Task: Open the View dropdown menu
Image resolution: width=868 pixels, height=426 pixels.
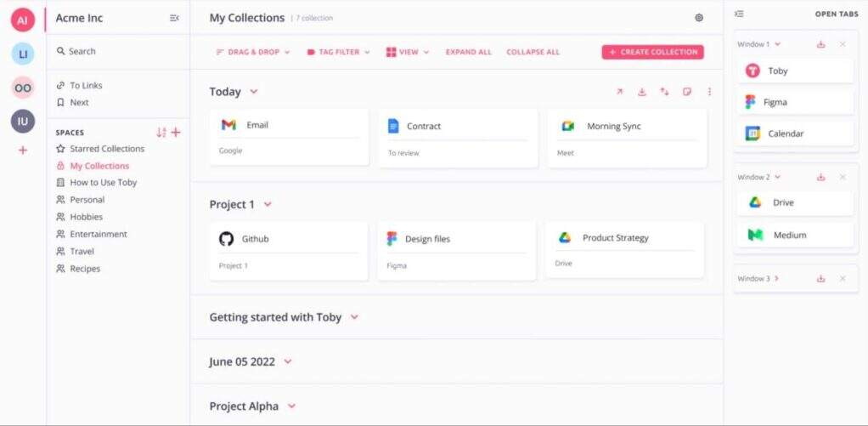Action: (x=407, y=52)
